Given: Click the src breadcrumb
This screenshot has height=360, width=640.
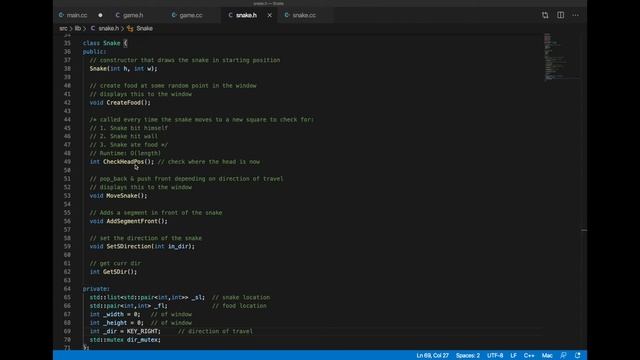Looking at the screenshot, I should pyautogui.click(x=63, y=28).
